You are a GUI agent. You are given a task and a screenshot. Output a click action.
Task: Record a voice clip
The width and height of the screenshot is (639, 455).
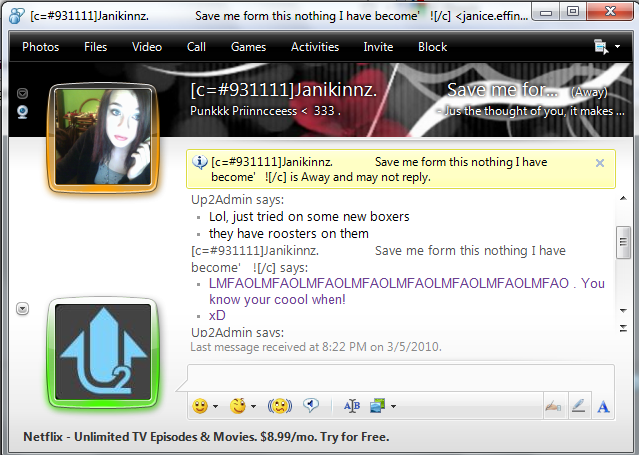pos(311,405)
